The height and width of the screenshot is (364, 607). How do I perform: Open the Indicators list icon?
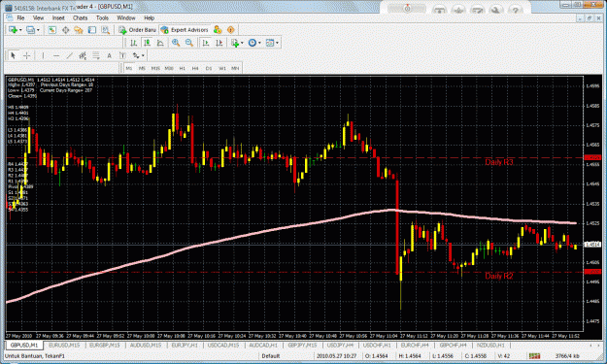click(x=235, y=43)
